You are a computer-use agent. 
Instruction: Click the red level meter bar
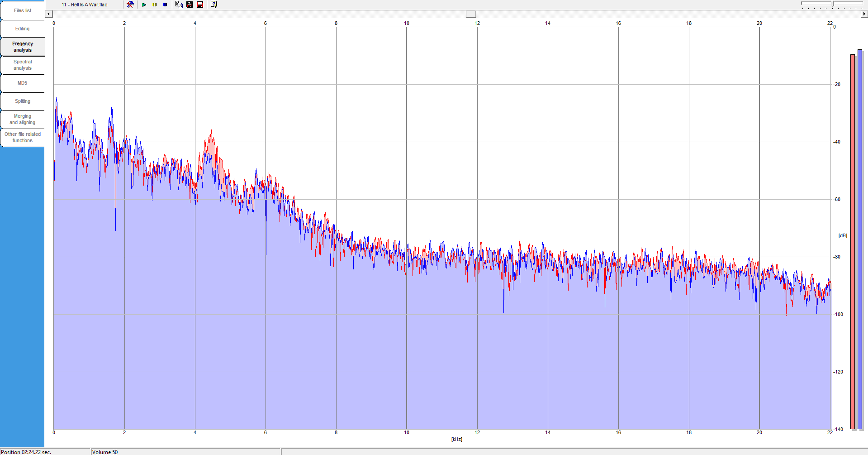pos(853,241)
